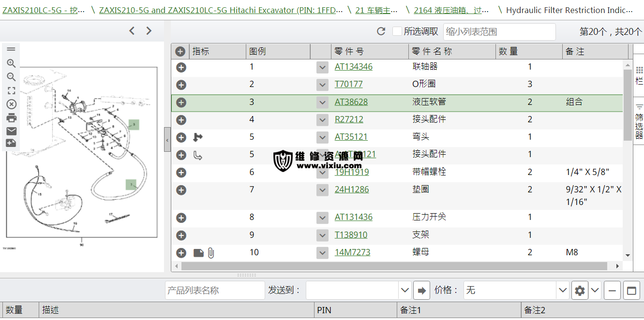The image size is (644, 320).
Task: Add part AT131436 with its plus icon
Action: coord(181,218)
